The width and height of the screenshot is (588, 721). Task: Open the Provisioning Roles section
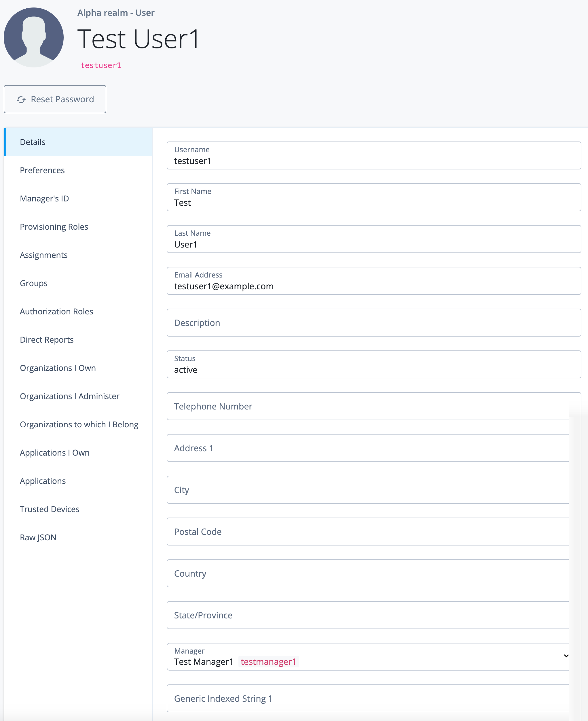coord(54,227)
